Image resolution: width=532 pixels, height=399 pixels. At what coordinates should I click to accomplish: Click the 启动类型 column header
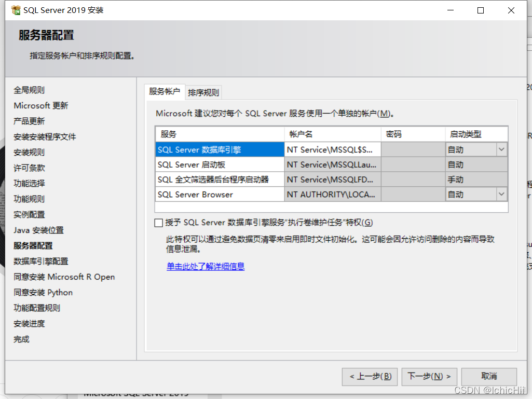click(476, 134)
